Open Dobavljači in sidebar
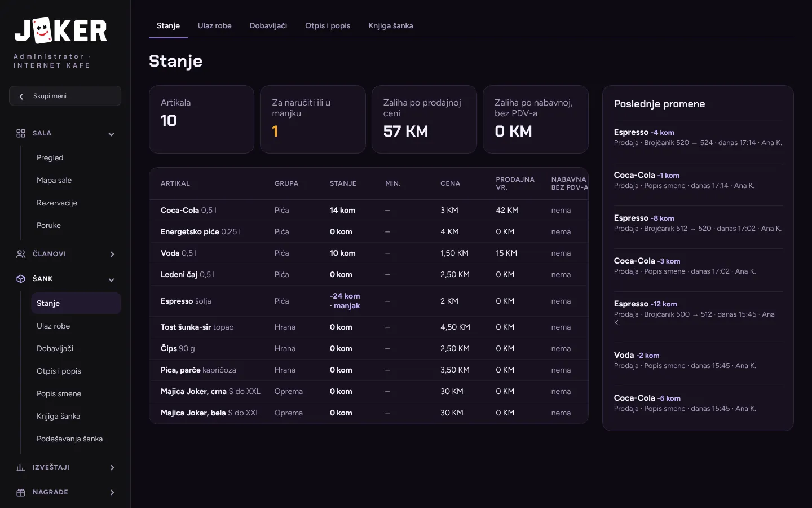The image size is (812, 508). [76, 348]
